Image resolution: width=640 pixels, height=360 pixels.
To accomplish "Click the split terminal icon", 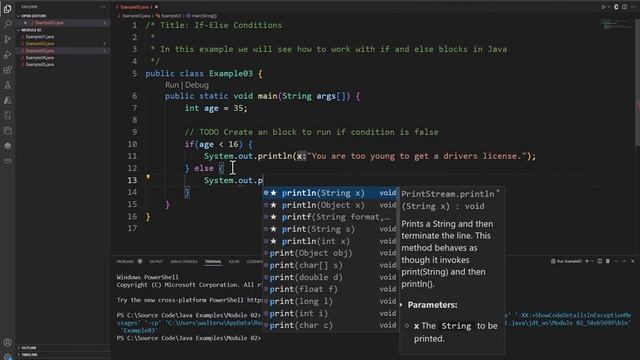I will pyautogui.click(x=600, y=261).
